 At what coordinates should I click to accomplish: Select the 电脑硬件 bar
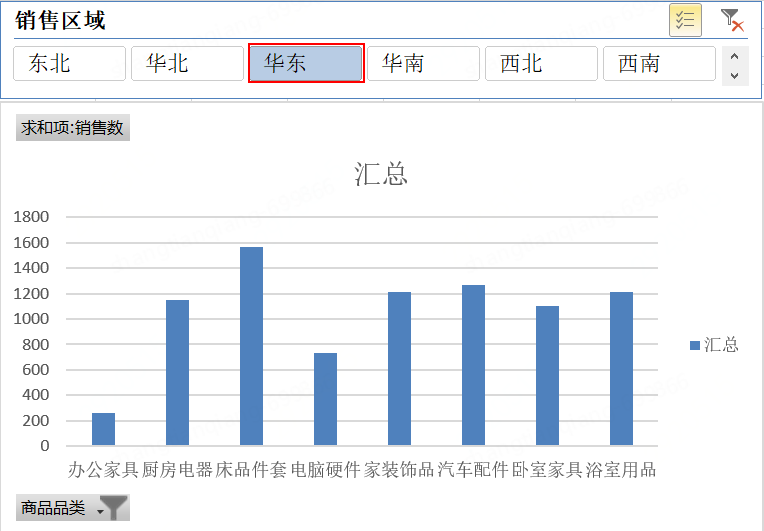pyautogui.click(x=325, y=399)
